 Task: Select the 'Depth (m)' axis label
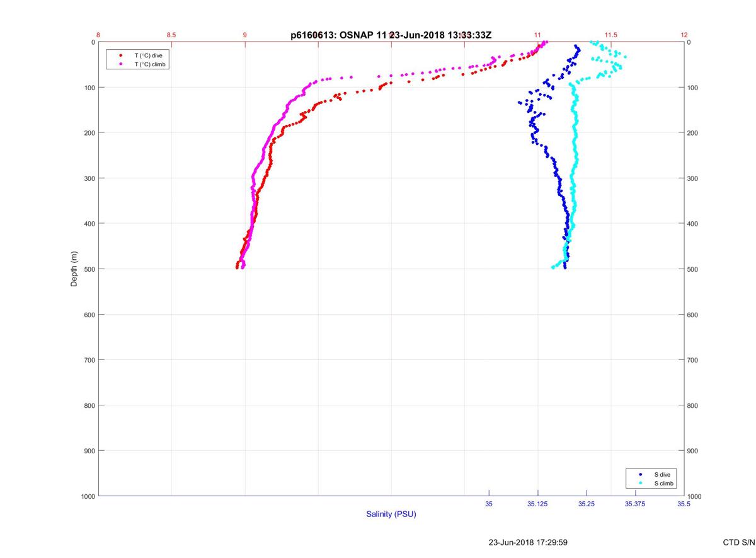[74, 269]
